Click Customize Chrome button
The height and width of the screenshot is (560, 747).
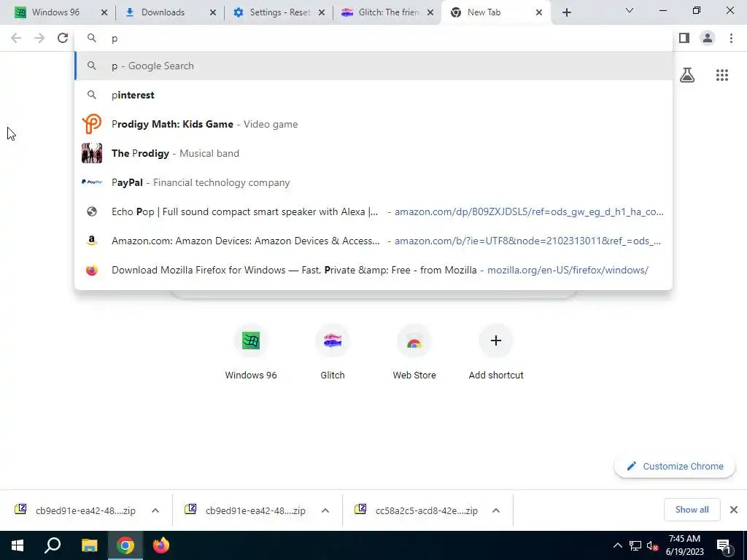675,466
